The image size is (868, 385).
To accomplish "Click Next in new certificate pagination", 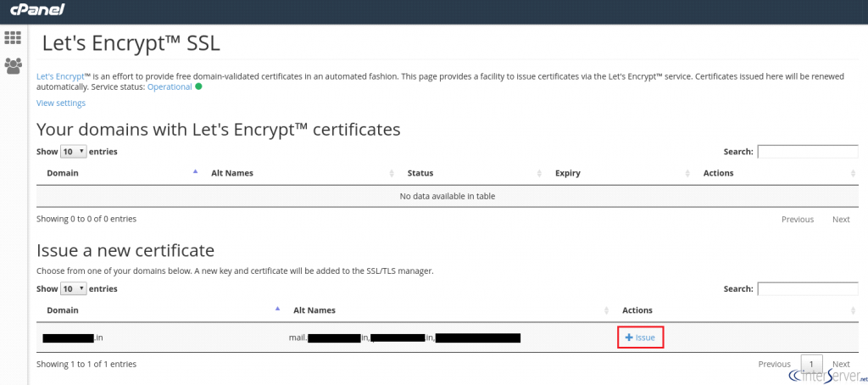I will (841, 364).
